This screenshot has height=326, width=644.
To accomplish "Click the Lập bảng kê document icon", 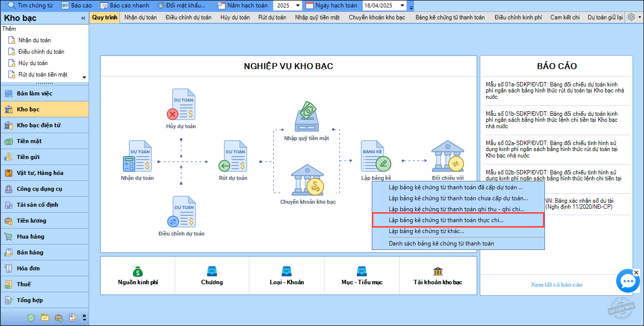I will click(x=376, y=156).
